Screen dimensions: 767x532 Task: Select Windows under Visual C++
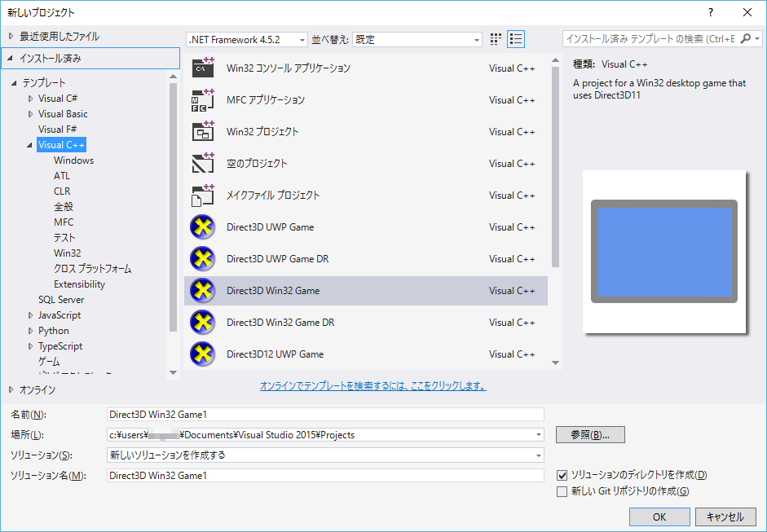[73, 160]
